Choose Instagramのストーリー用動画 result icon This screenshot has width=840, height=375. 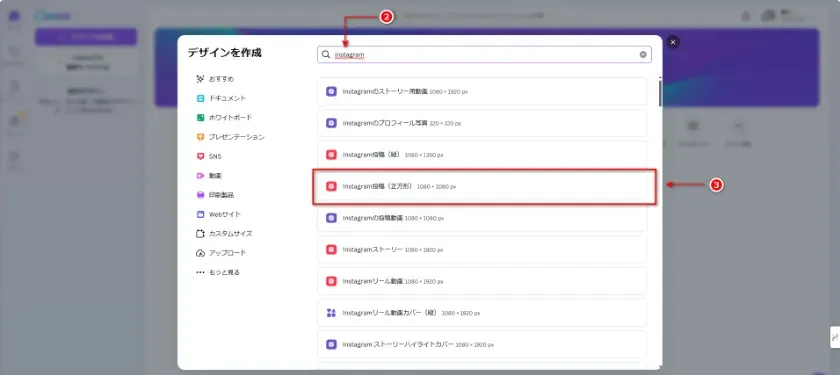coord(332,92)
